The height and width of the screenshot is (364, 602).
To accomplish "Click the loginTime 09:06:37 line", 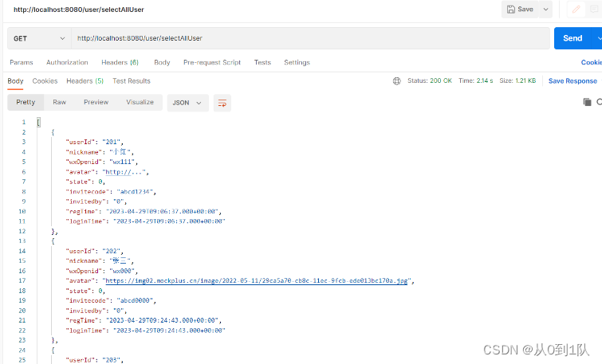I will click(x=145, y=221).
